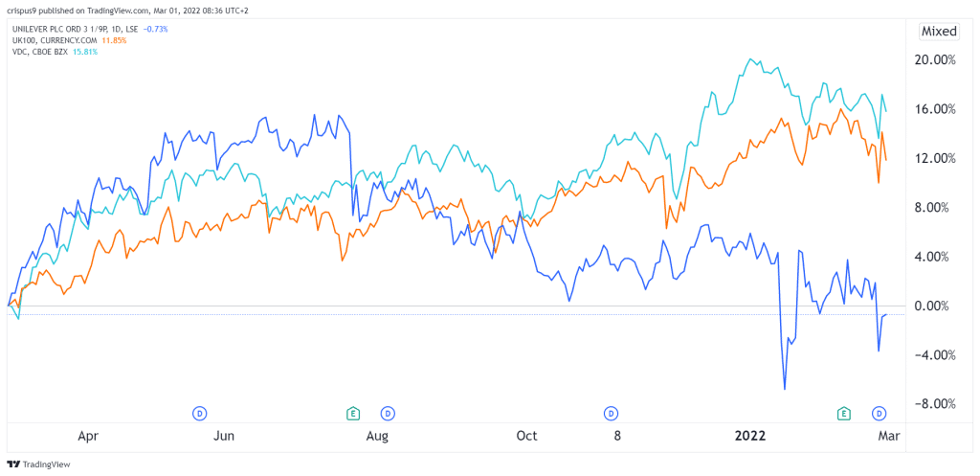Click the dividend marker below June

pyautogui.click(x=200, y=413)
